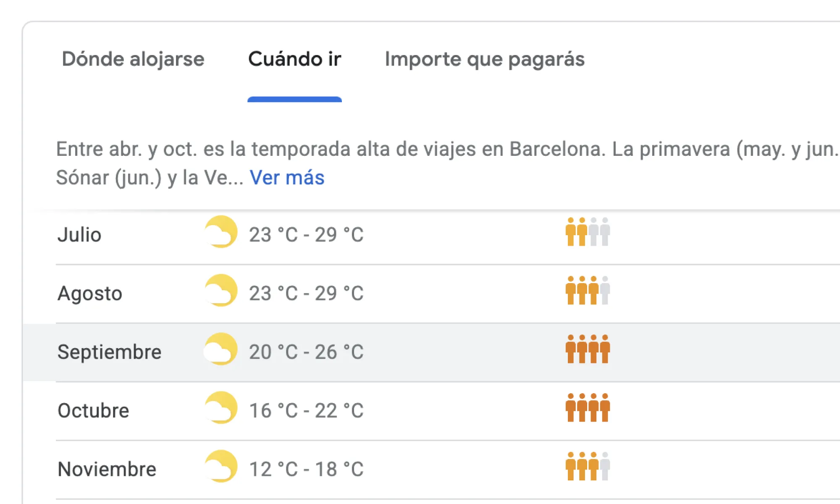Click the Noviembre weather icon

click(x=221, y=467)
